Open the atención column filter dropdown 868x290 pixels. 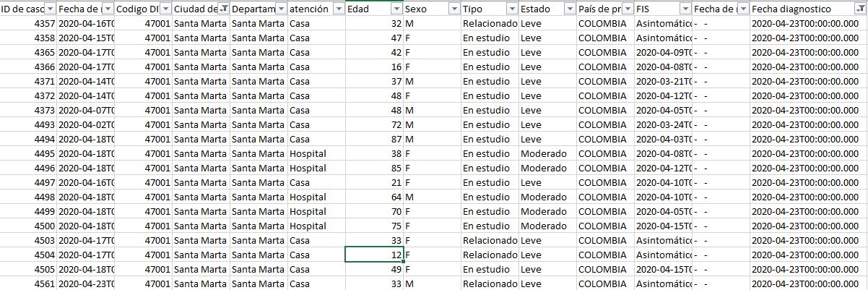pos(338,9)
